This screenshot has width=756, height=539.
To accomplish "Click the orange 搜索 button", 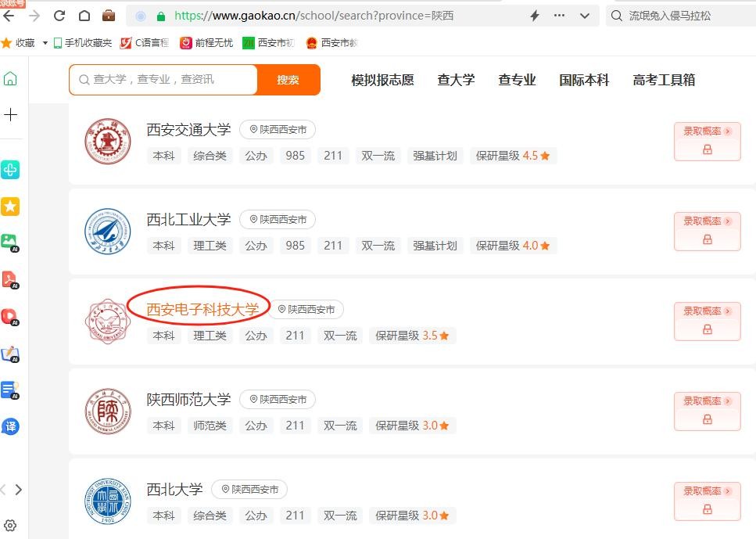I will pos(288,80).
